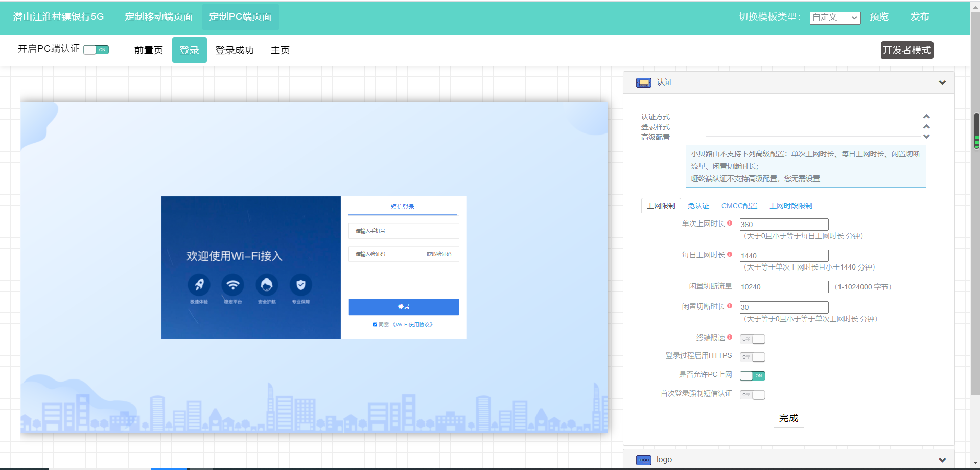
Task: Open the Wi-Fi使用协议 link
Action: 412,324
